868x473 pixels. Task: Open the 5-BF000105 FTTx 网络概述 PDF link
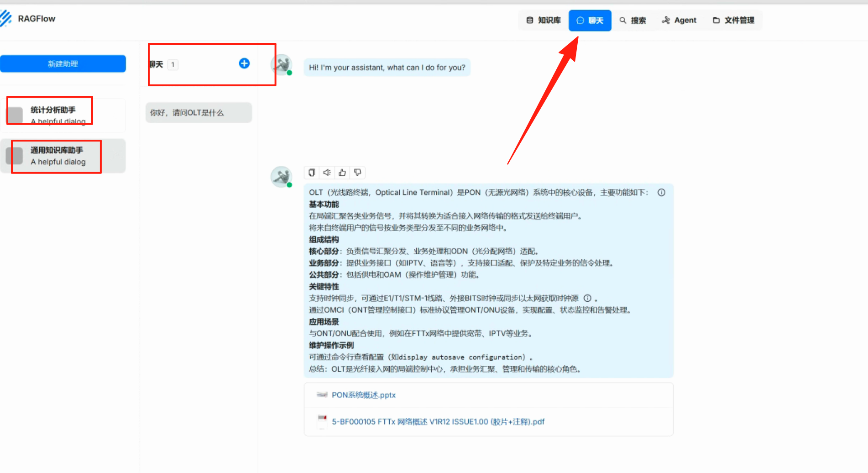click(x=438, y=421)
